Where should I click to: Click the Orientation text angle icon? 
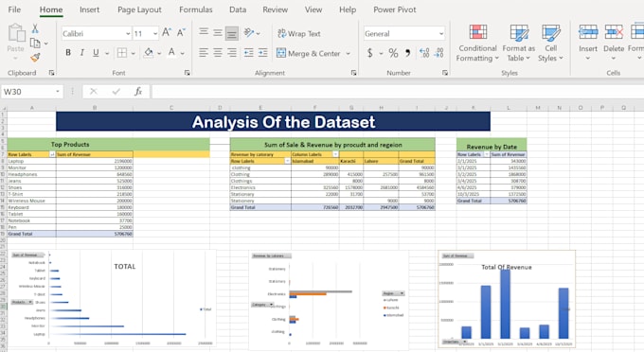tap(249, 33)
